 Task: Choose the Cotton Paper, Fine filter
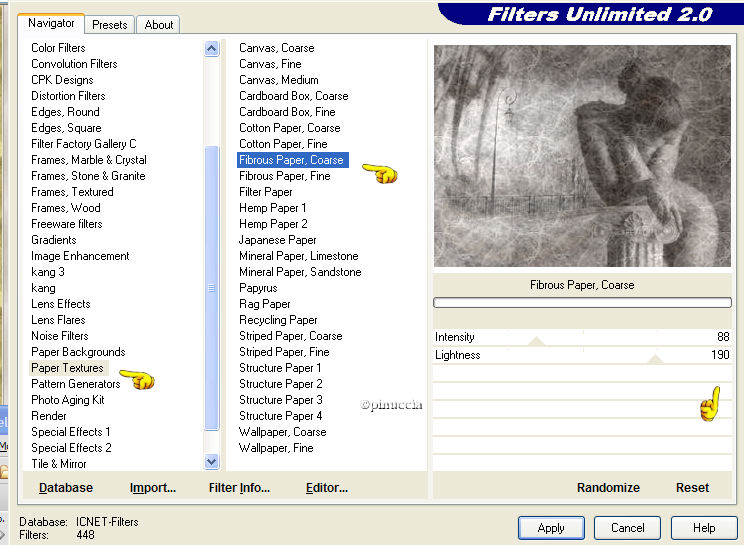tap(283, 144)
